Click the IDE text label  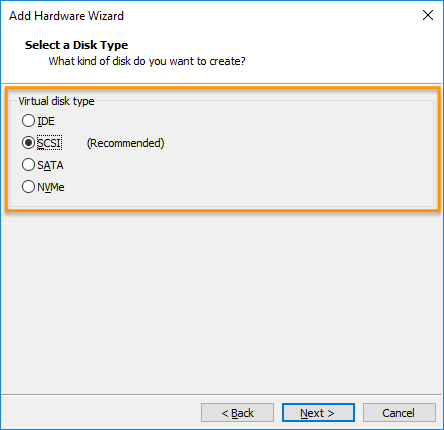click(x=46, y=121)
